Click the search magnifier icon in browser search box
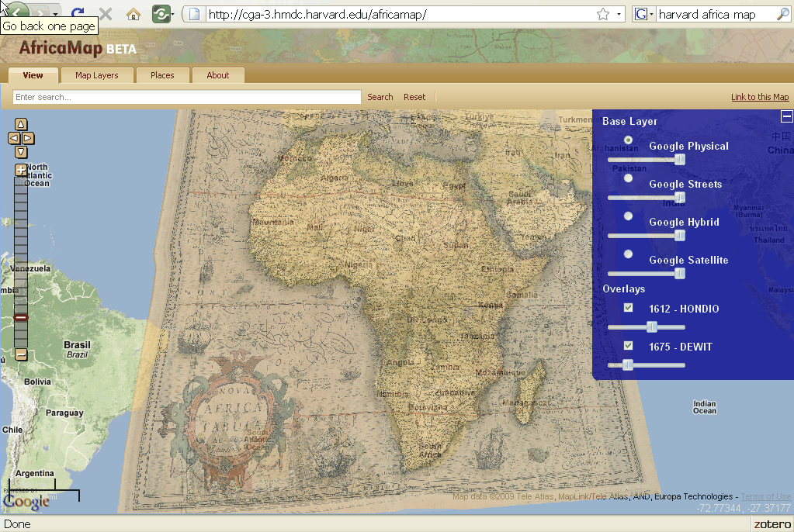Image resolution: width=794 pixels, height=532 pixels. [782, 14]
